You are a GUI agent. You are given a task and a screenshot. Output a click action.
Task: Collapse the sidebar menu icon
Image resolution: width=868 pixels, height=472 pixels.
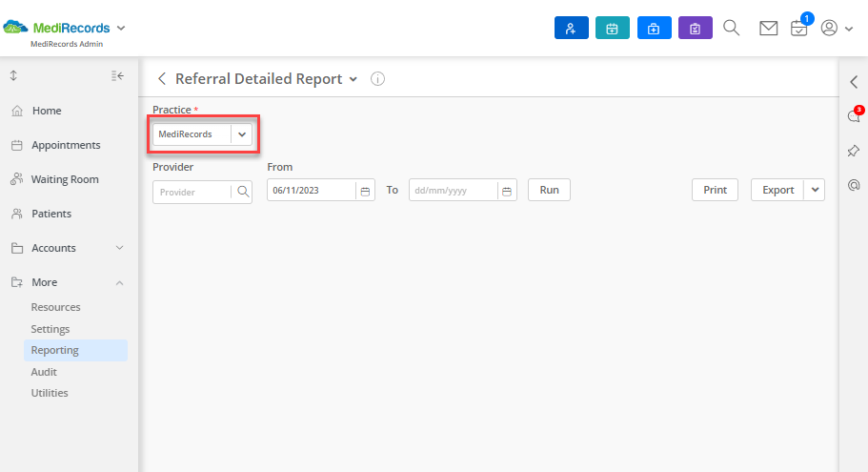(x=117, y=76)
